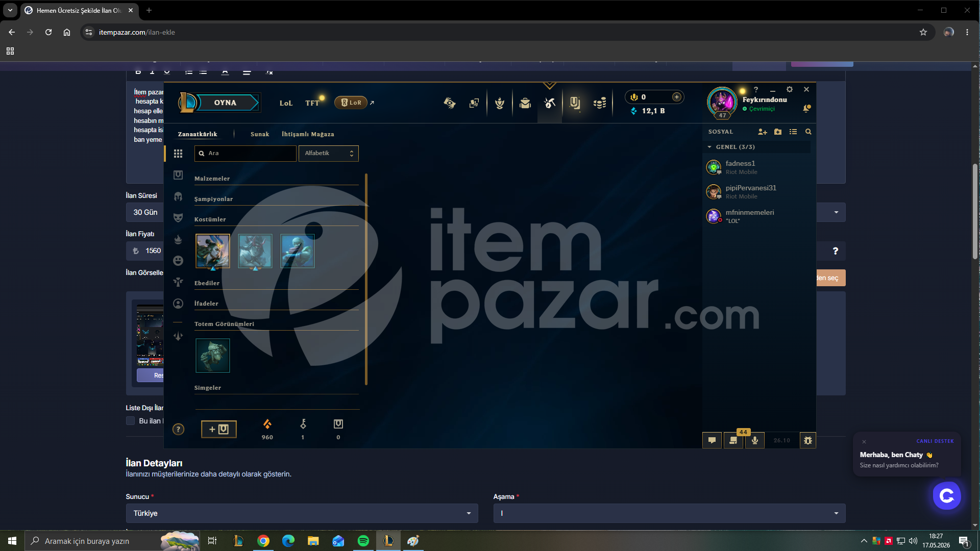The width and height of the screenshot is (980, 551).
Task: Show all loot with grid icon
Action: [x=178, y=154]
